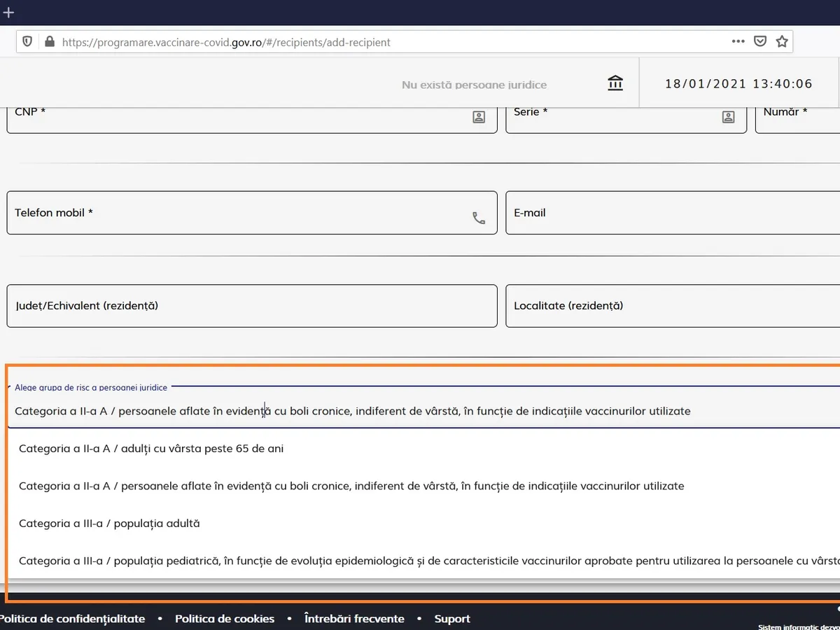Bookmark this page with star icon

coord(782,42)
